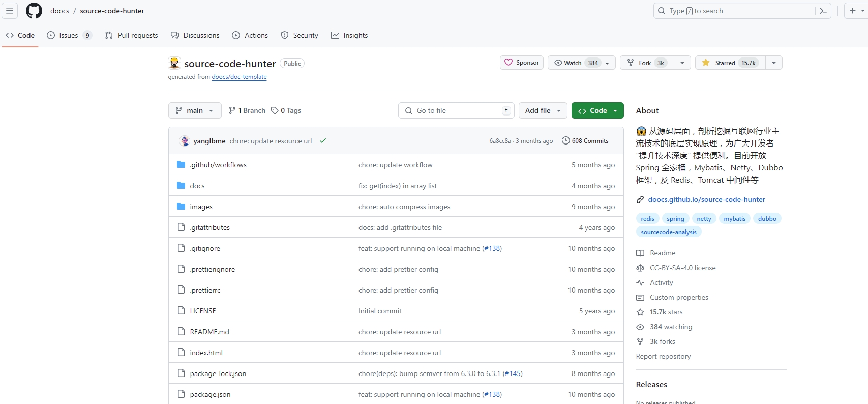Click the Activity pulse icon
This screenshot has height=404, width=868.
pos(640,282)
